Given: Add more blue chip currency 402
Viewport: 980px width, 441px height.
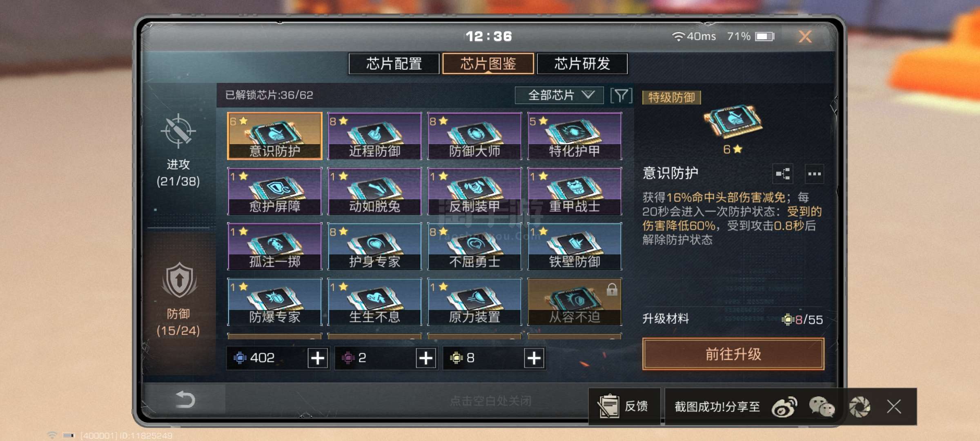Looking at the screenshot, I should tap(318, 358).
